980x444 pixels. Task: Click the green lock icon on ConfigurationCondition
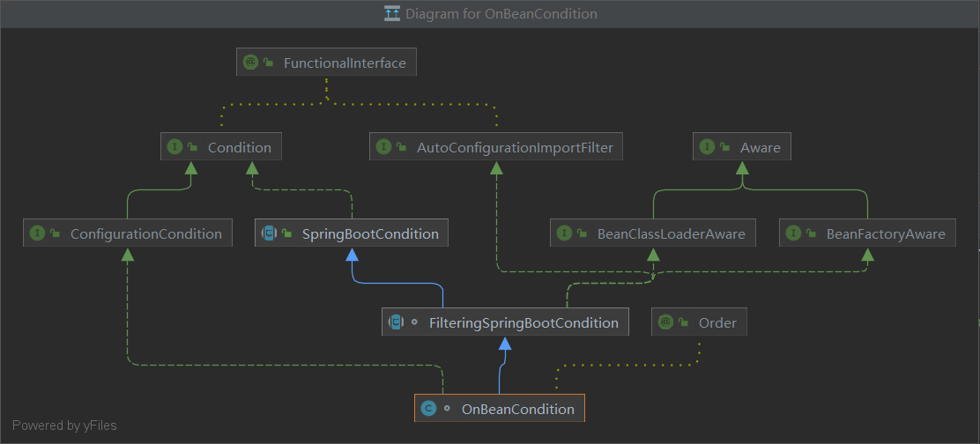(55, 233)
